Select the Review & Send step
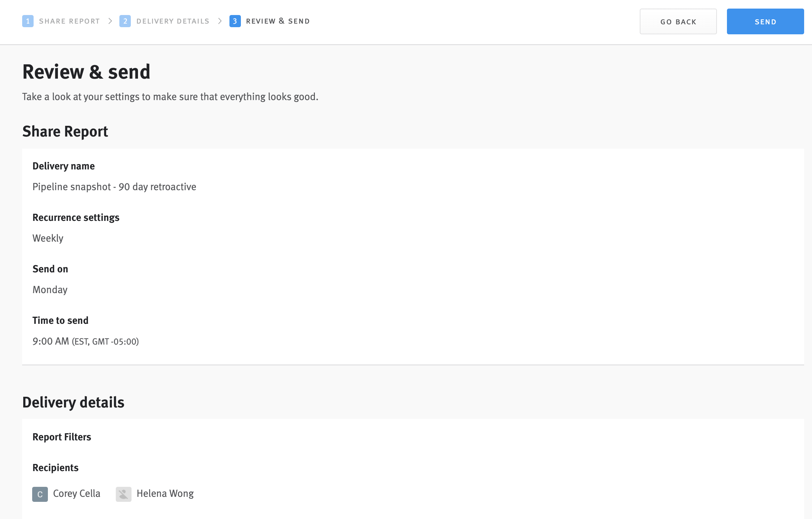 point(278,21)
